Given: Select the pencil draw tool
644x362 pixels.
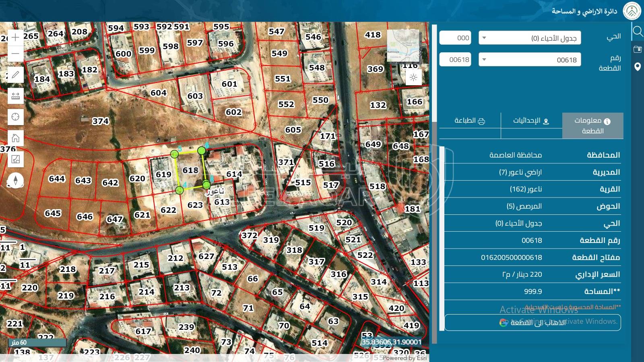Looking at the screenshot, I should point(15,75).
